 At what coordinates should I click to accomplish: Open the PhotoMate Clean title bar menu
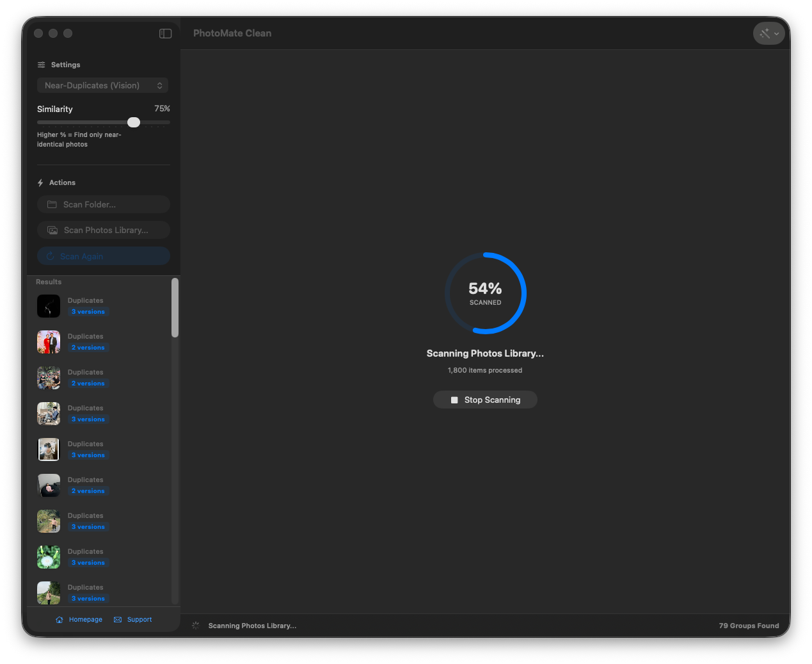coord(232,33)
